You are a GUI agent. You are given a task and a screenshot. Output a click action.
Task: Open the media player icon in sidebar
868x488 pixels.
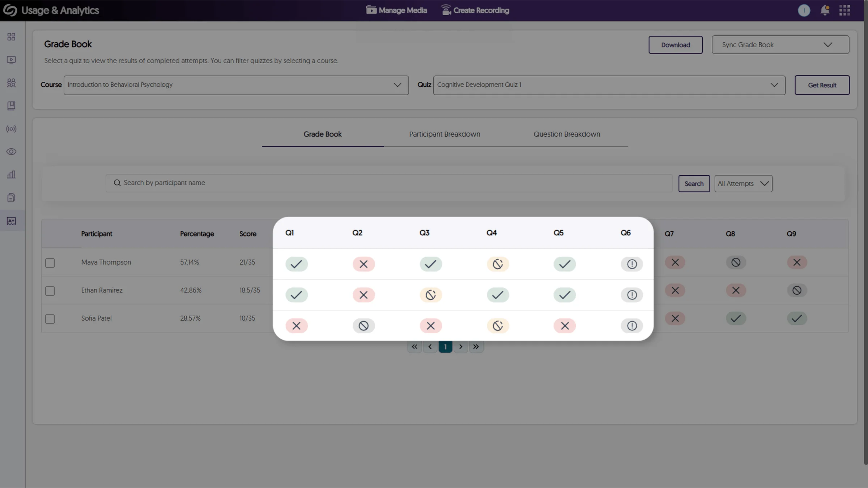pyautogui.click(x=11, y=60)
